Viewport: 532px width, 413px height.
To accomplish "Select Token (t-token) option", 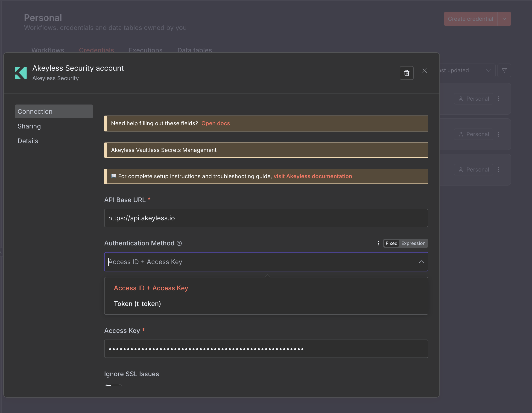I will [137, 304].
